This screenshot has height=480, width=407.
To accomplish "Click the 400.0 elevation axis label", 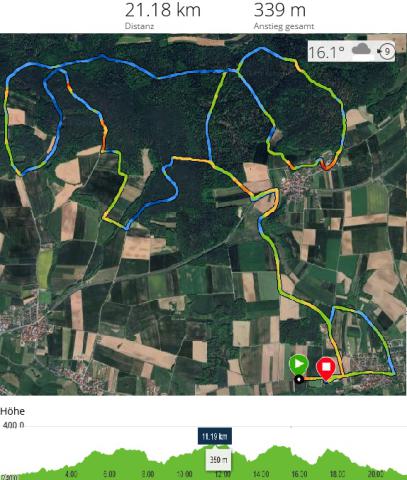I will [x=13, y=425].
